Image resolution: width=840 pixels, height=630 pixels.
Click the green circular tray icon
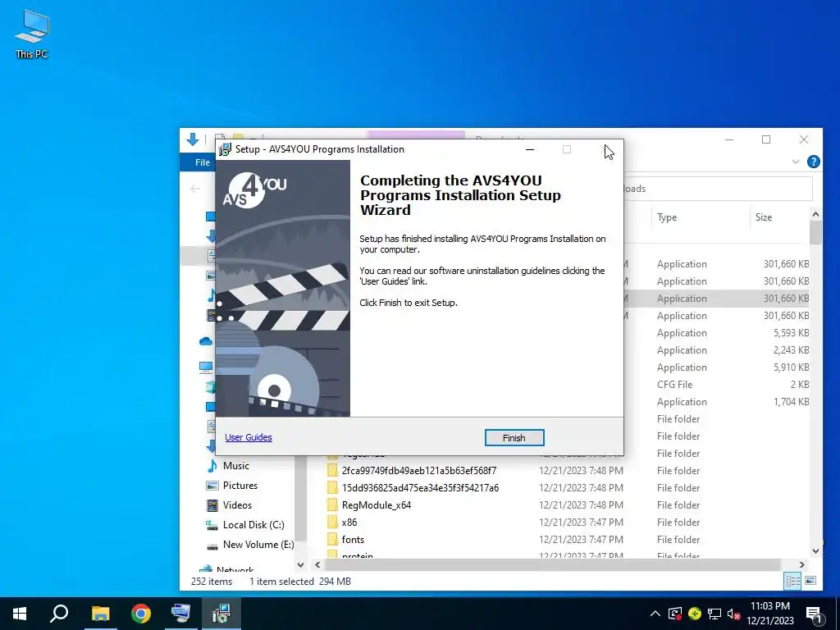[x=695, y=614]
